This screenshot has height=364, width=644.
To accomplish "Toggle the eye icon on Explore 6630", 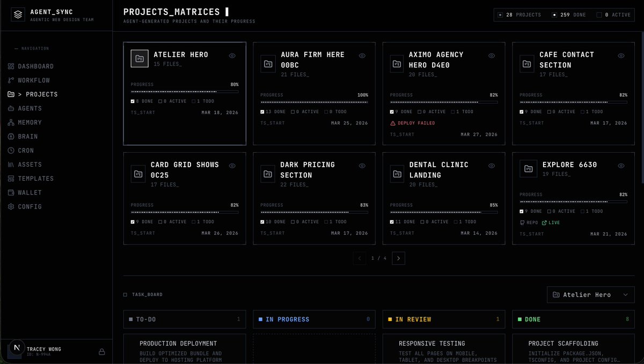I will (x=621, y=166).
